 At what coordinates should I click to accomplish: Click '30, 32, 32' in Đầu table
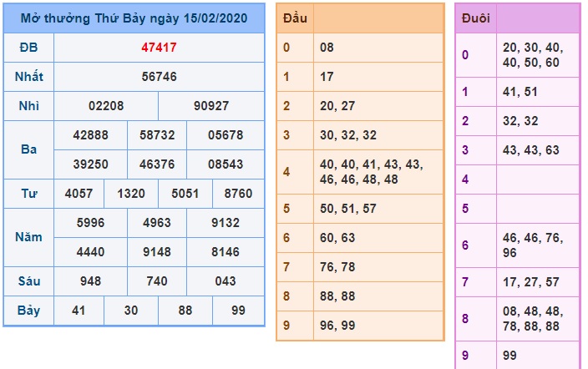pos(348,135)
